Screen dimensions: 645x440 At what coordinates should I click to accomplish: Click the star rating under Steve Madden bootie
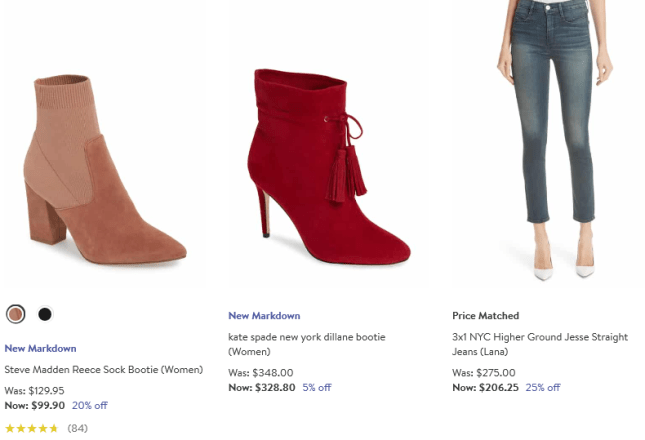pos(32,429)
